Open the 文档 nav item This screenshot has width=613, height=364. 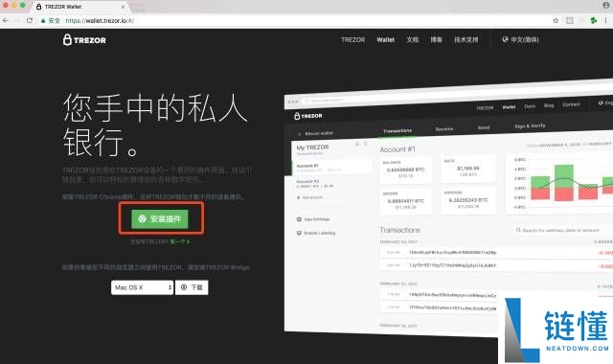coord(413,40)
